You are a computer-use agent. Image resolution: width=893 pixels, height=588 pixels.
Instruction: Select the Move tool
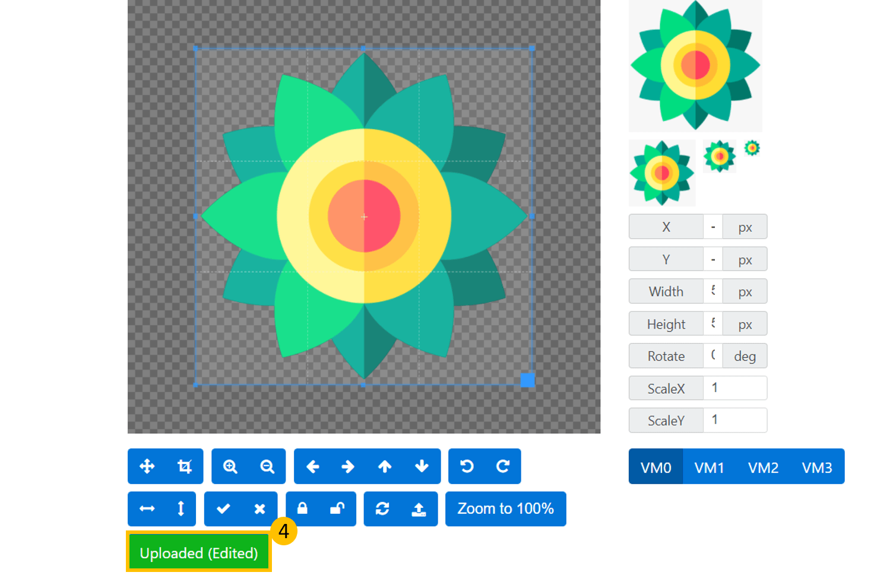click(x=147, y=466)
